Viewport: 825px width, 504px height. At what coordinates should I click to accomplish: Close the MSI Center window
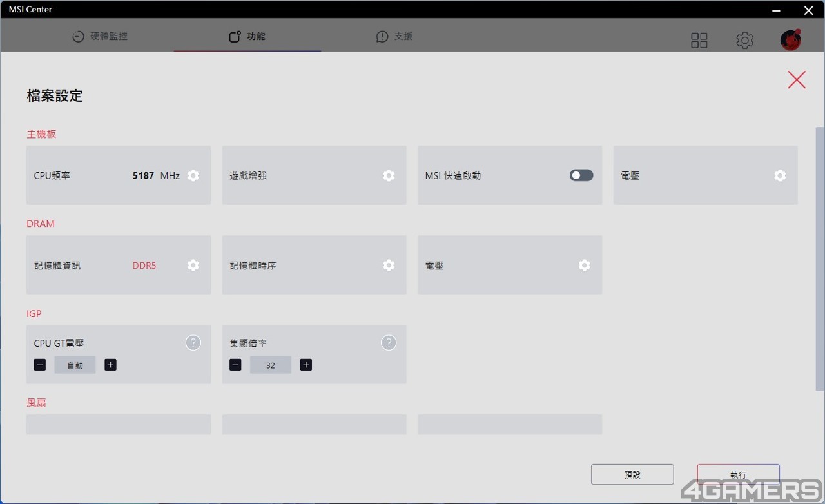tap(808, 10)
